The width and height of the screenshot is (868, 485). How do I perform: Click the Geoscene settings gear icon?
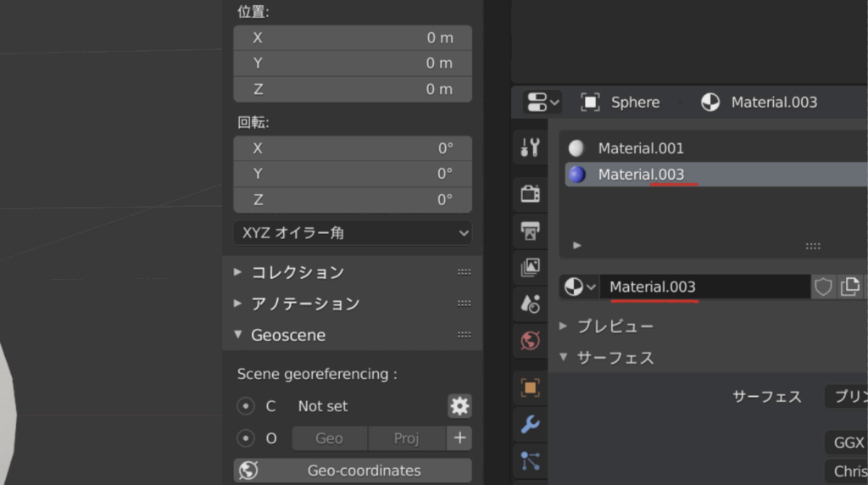tap(459, 406)
